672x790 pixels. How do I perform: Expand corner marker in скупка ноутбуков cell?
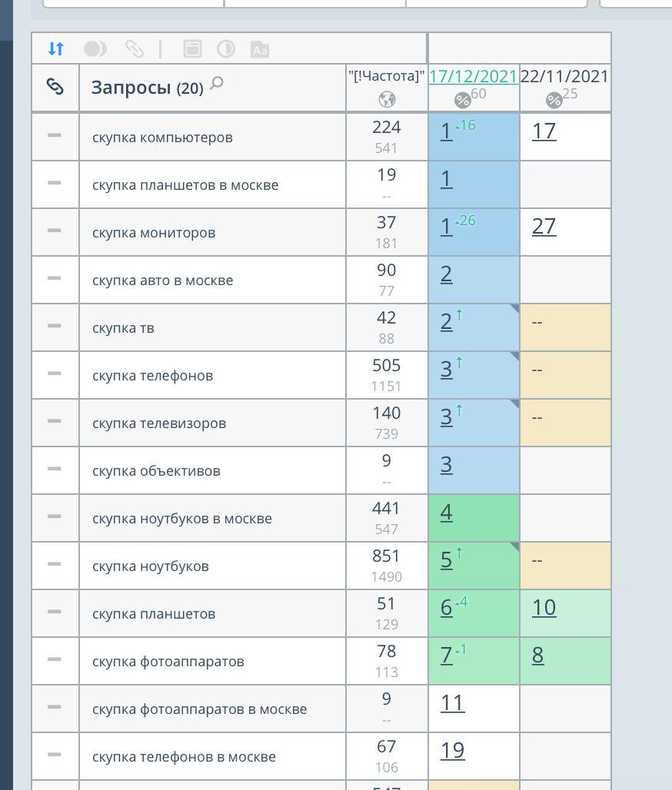coord(514,546)
